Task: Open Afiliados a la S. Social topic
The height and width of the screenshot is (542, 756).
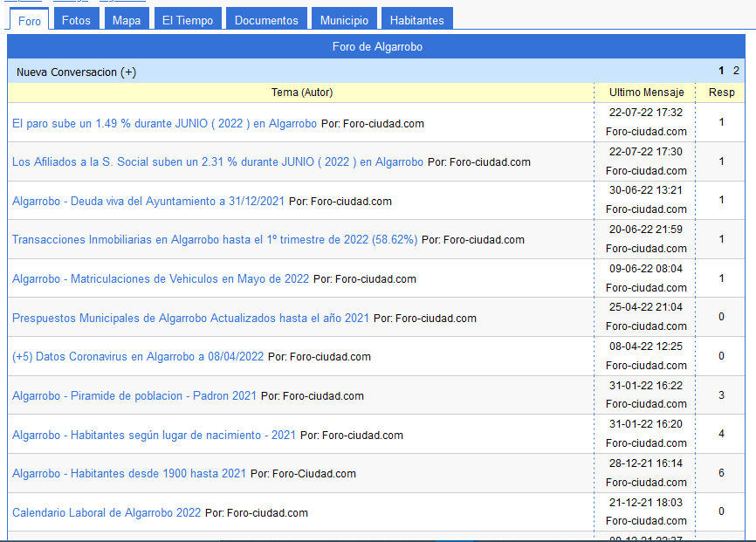Action: [217, 162]
